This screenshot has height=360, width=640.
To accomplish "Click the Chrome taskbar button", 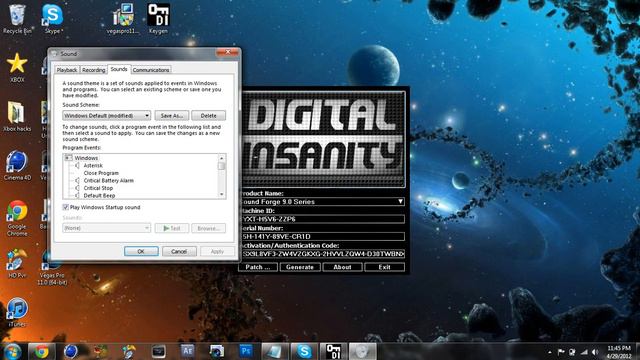I will (41, 351).
